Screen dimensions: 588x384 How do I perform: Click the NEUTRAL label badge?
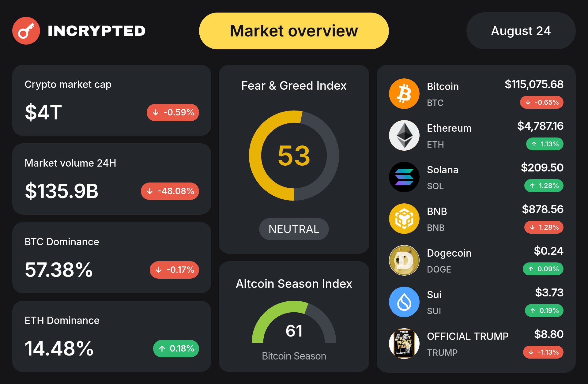tap(294, 229)
